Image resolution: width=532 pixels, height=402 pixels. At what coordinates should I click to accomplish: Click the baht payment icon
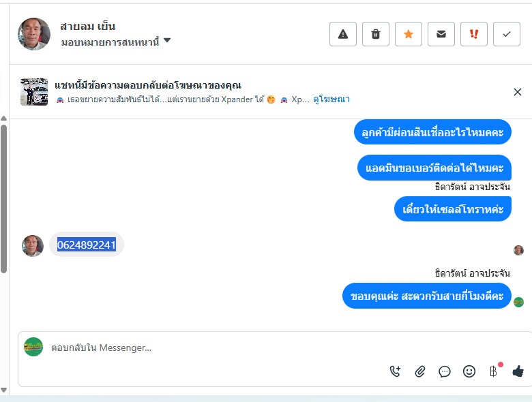(493, 371)
